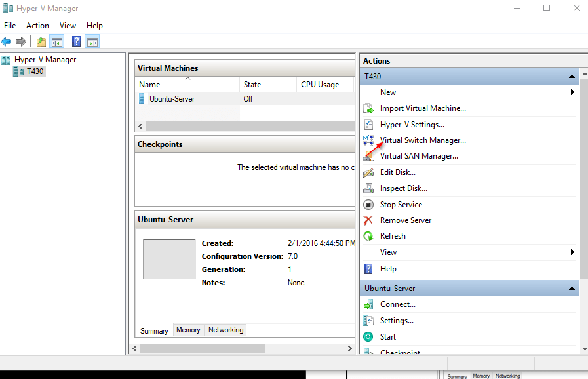Open the Action menu
588x379 pixels.
[x=37, y=26]
